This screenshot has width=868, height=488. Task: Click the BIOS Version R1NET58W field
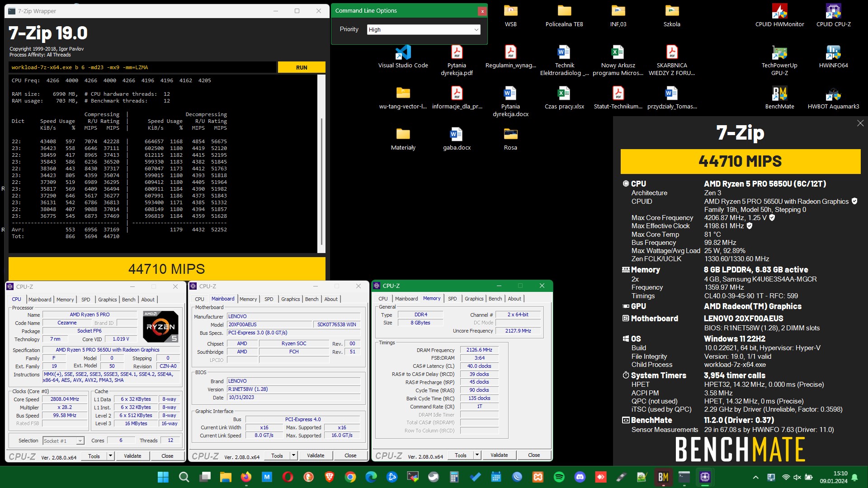(294, 389)
